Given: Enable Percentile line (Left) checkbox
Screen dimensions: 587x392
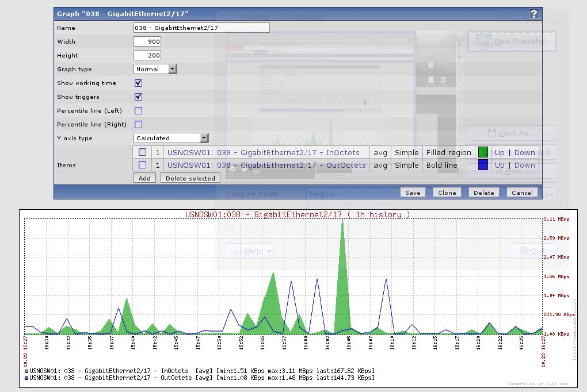Looking at the screenshot, I should pos(138,110).
